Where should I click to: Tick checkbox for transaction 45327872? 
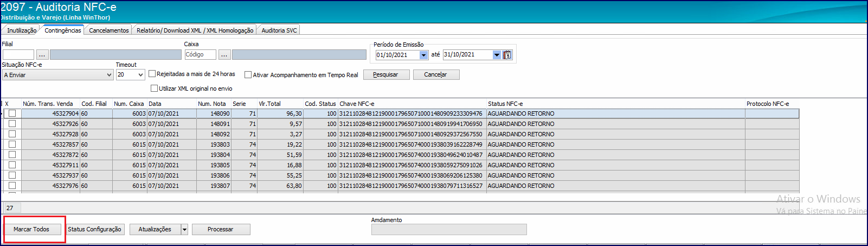coord(12,155)
